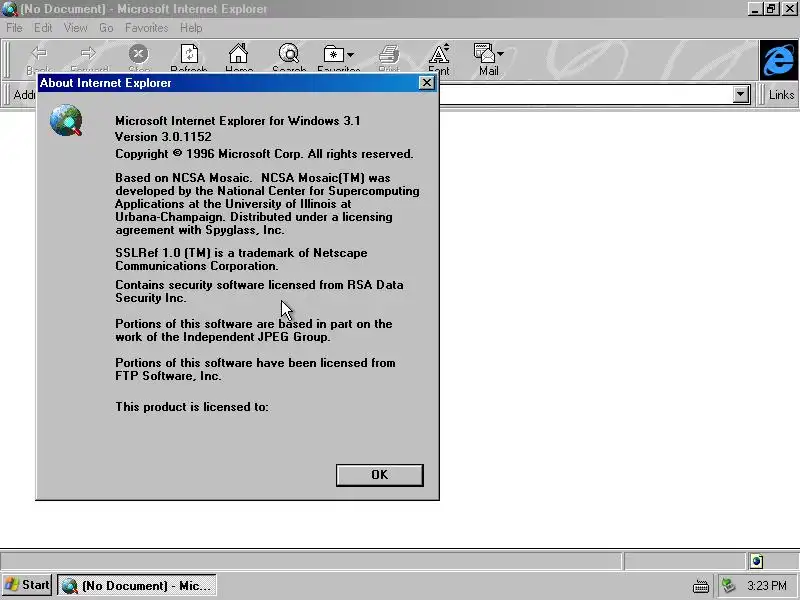Open the Favorites menu
This screenshot has width=800, height=600.
pos(146,28)
